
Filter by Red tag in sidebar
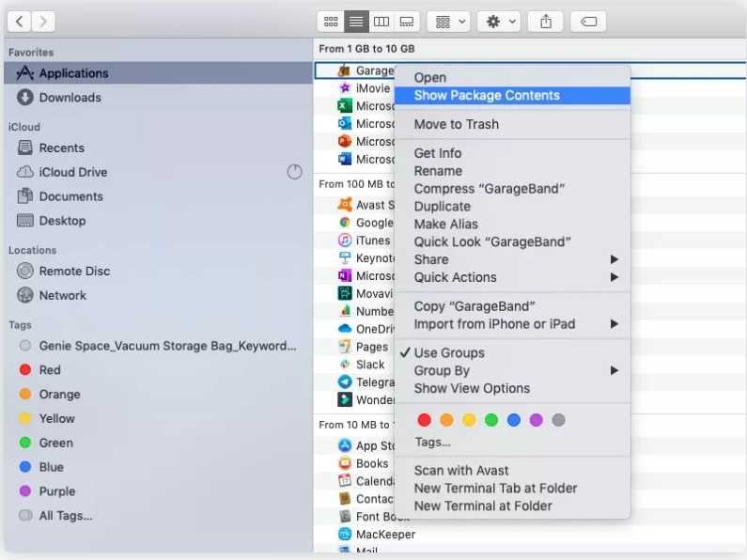(158, 370)
